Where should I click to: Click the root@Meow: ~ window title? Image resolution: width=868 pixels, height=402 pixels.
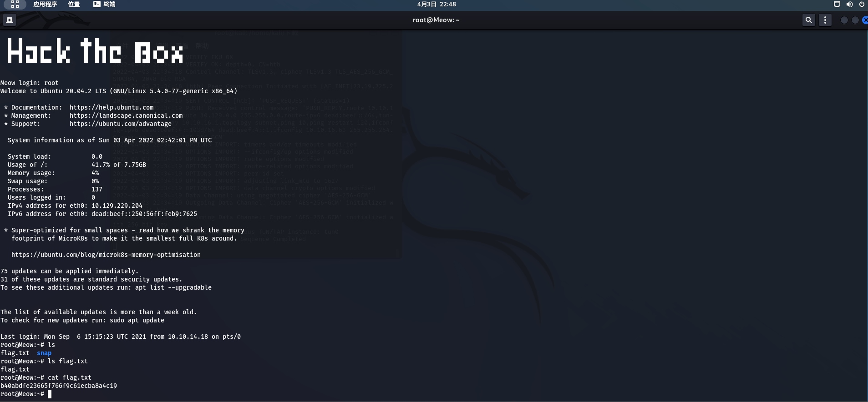[436, 20]
